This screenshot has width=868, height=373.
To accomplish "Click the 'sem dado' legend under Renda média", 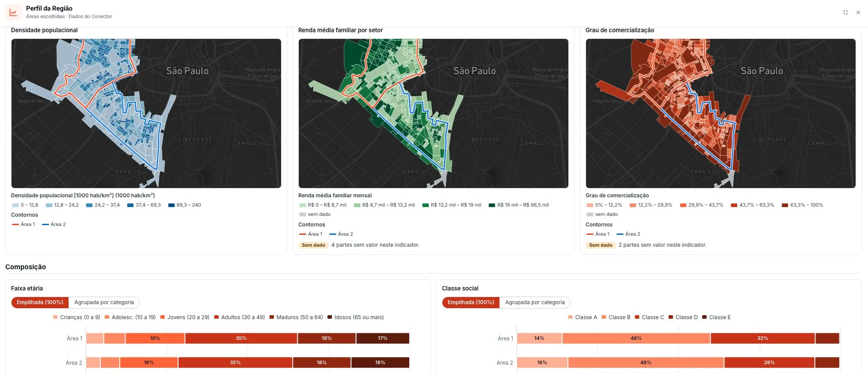I will coord(315,215).
